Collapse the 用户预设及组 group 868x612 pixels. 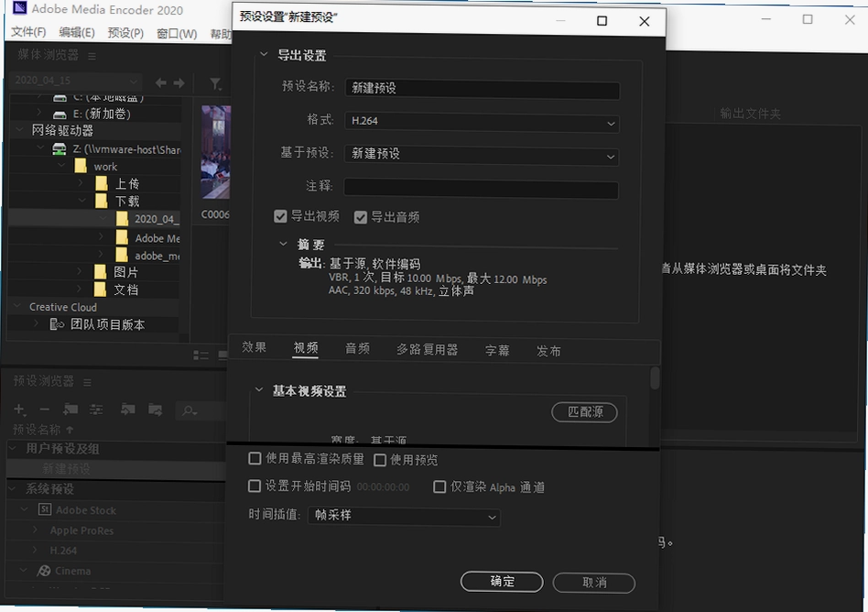[x=14, y=447]
